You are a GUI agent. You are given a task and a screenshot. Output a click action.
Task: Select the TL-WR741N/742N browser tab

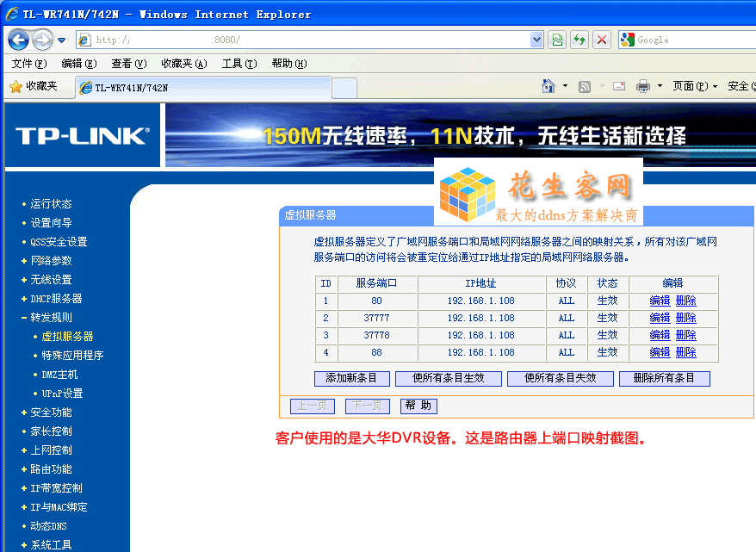(x=203, y=88)
